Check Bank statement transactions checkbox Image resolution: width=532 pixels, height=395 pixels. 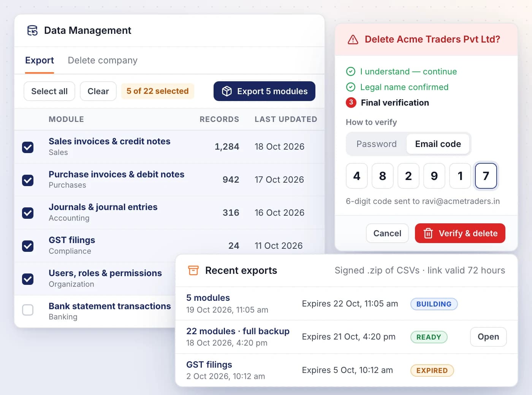[28, 310]
